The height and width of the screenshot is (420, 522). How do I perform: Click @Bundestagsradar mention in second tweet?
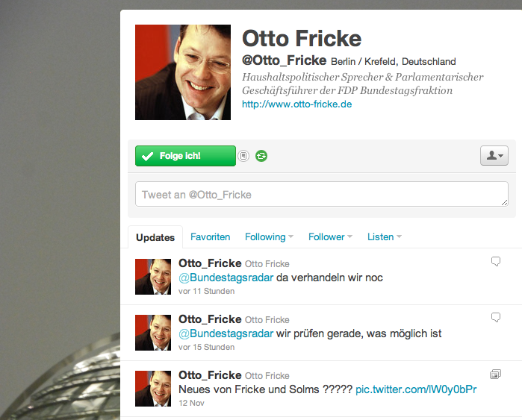pyautogui.click(x=226, y=333)
